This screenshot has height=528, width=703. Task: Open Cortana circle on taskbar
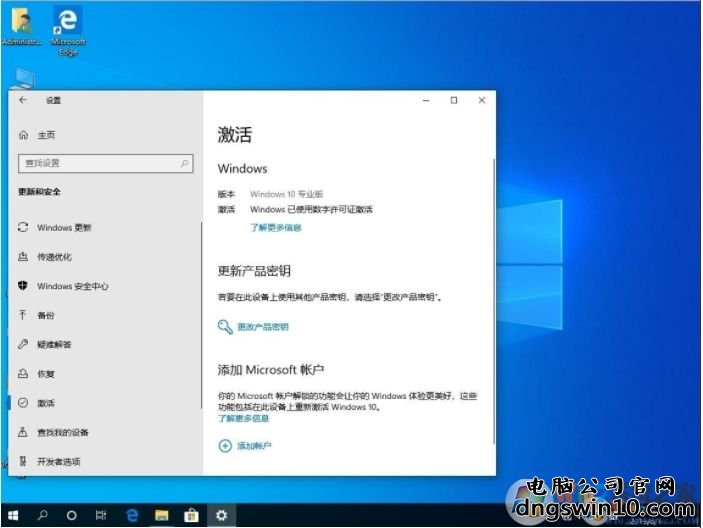tap(71, 515)
